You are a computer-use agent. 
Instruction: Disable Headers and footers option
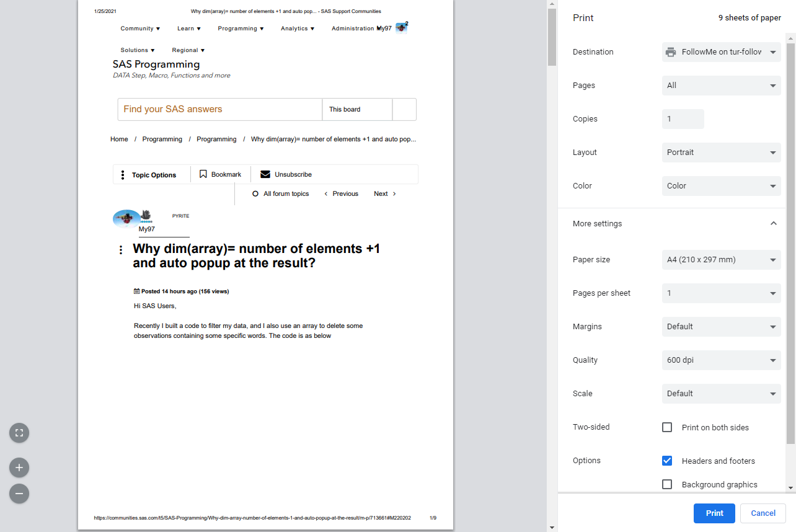coord(667,461)
